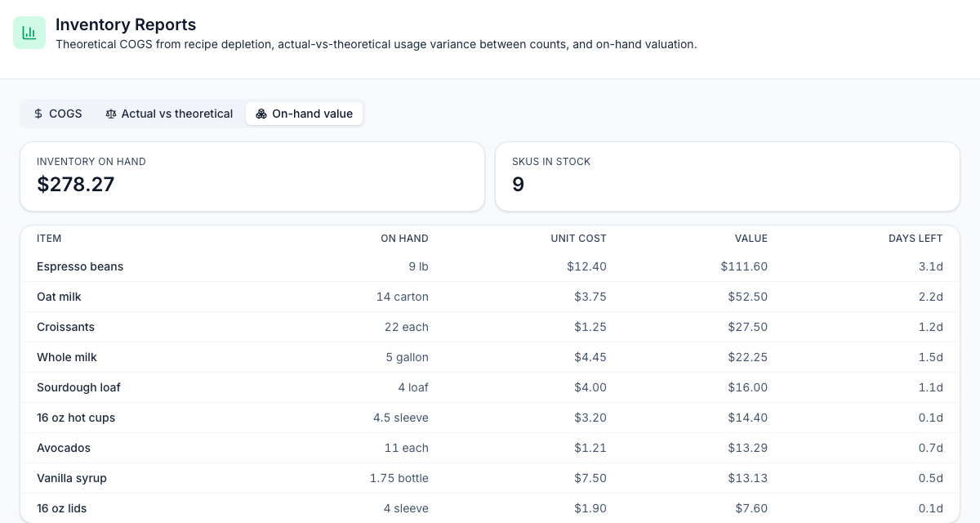Select the Croissants item name
Image resolution: width=980 pixels, height=523 pixels.
point(65,327)
